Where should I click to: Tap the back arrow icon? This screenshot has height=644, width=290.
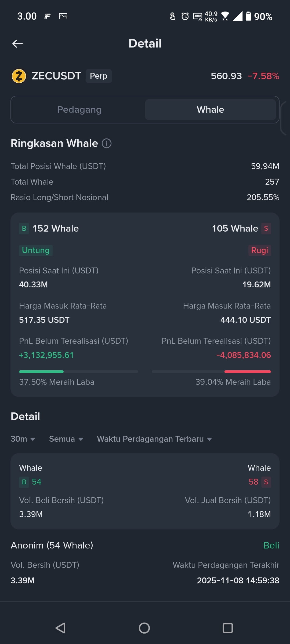(x=17, y=43)
